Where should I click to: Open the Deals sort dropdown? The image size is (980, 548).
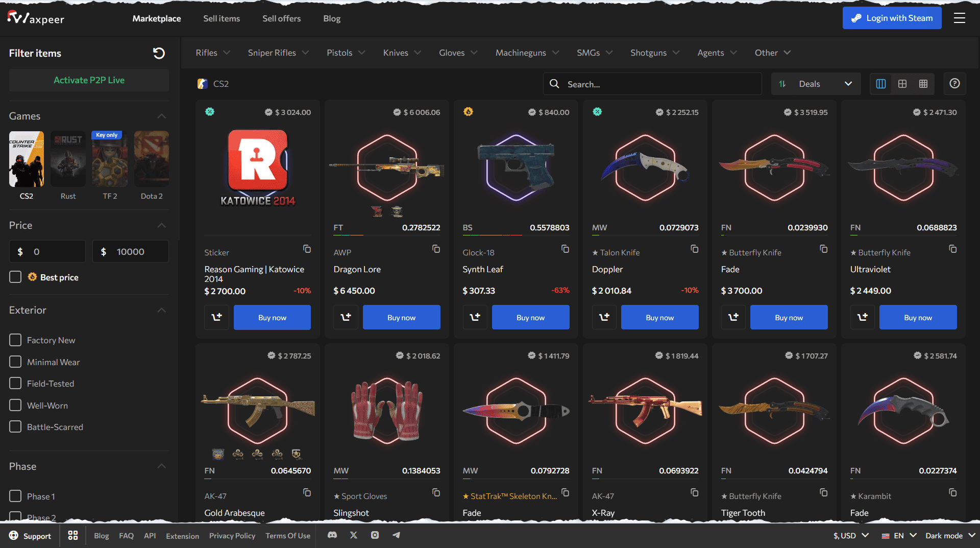(x=816, y=84)
